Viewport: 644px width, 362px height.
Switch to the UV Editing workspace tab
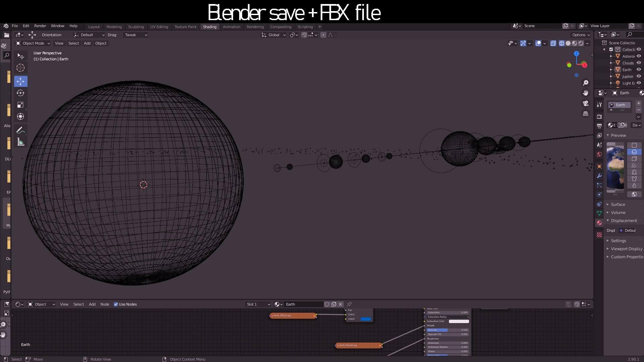tap(159, 27)
